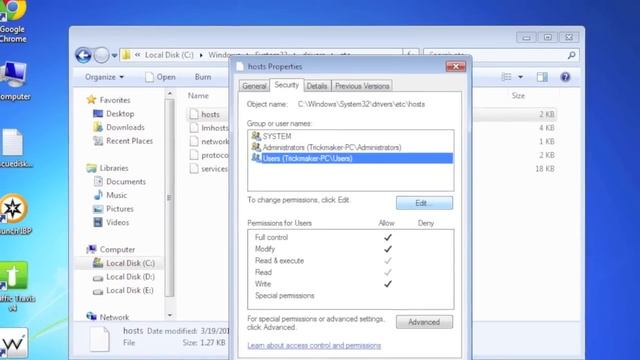Click search magnifier icon in Explorer
Viewport: 640px width, 360px height.
pos(571,55)
